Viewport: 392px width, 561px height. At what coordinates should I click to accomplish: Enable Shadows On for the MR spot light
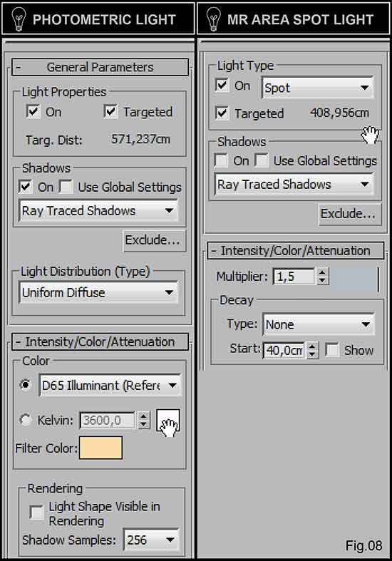click(221, 160)
